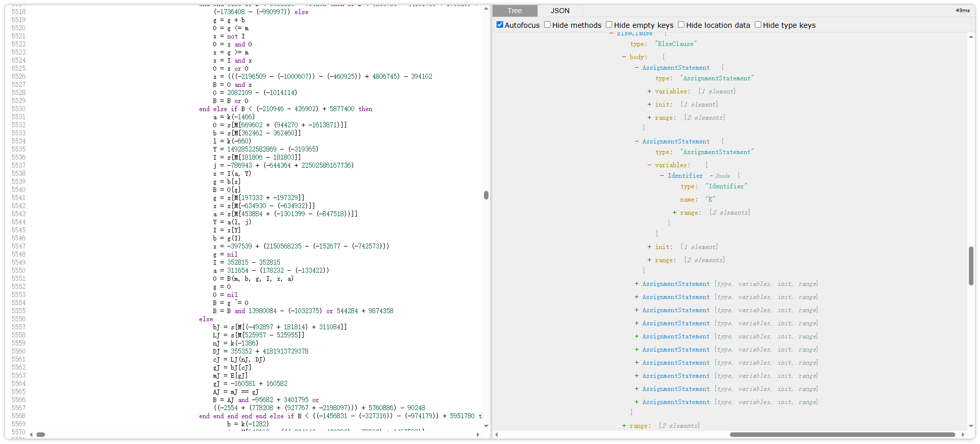Tick the Hide type keys checkbox
This screenshot has height=444, width=980.
[758, 25]
